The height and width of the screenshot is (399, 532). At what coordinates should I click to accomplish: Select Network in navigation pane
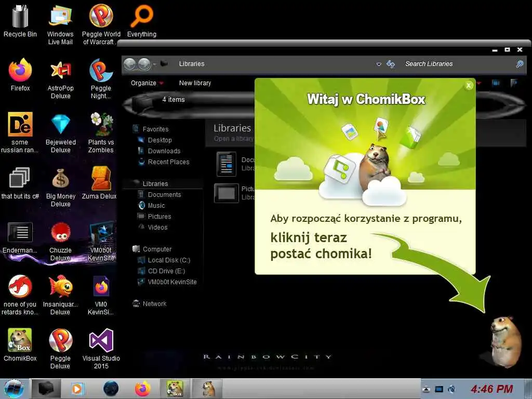tap(154, 303)
